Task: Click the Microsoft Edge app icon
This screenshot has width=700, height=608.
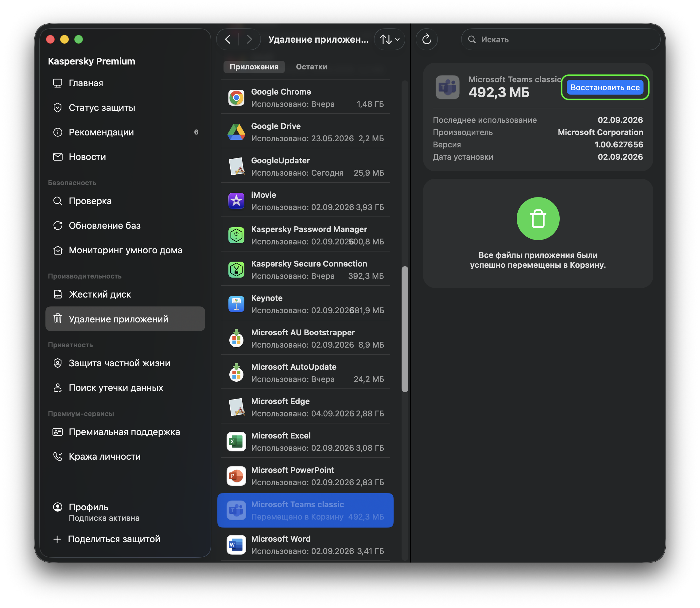Action: click(x=236, y=407)
